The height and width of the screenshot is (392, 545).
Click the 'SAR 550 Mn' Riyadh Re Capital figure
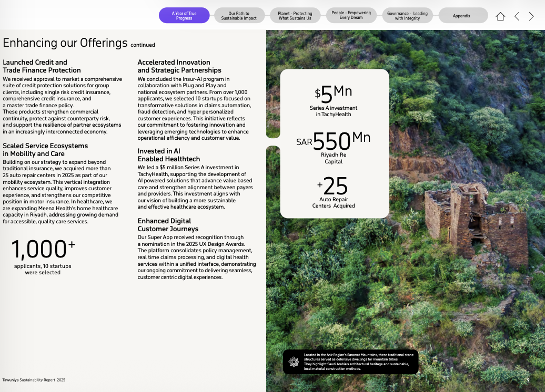point(334,148)
